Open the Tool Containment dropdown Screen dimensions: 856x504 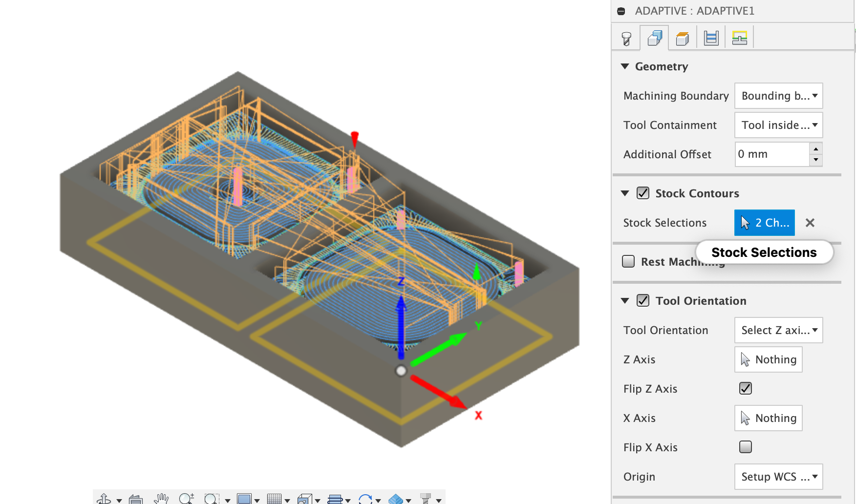(779, 125)
